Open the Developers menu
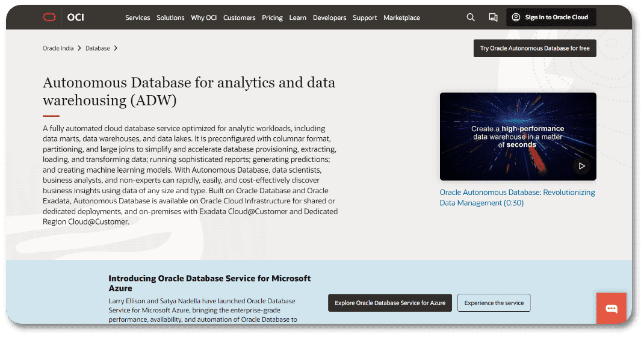Image resolution: width=644 pixels, height=337 pixels. click(329, 17)
